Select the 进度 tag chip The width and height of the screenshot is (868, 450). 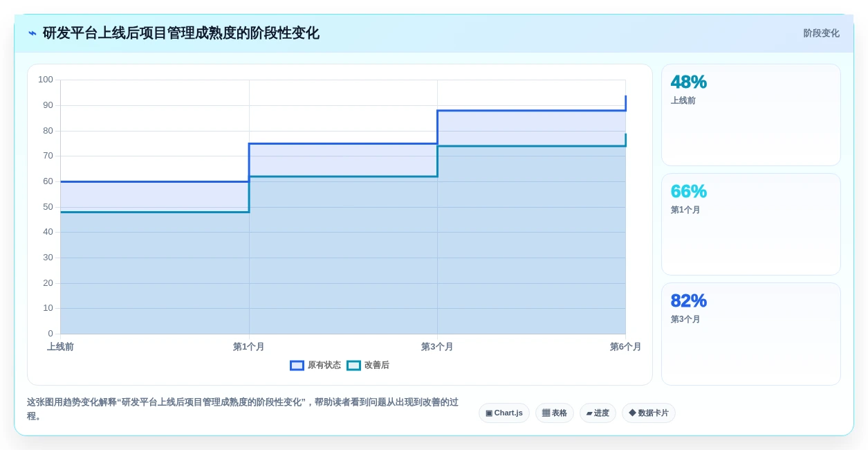(598, 413)
